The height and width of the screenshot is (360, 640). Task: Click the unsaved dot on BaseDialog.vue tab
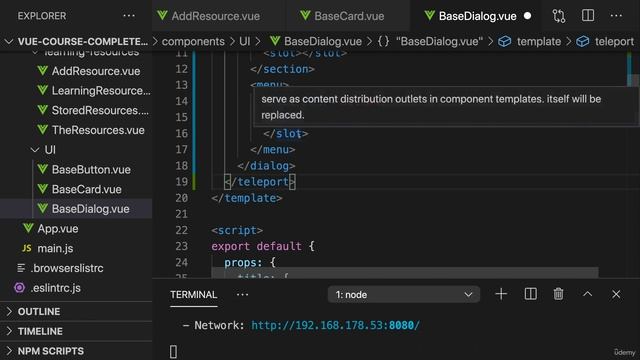coord(527,16)
